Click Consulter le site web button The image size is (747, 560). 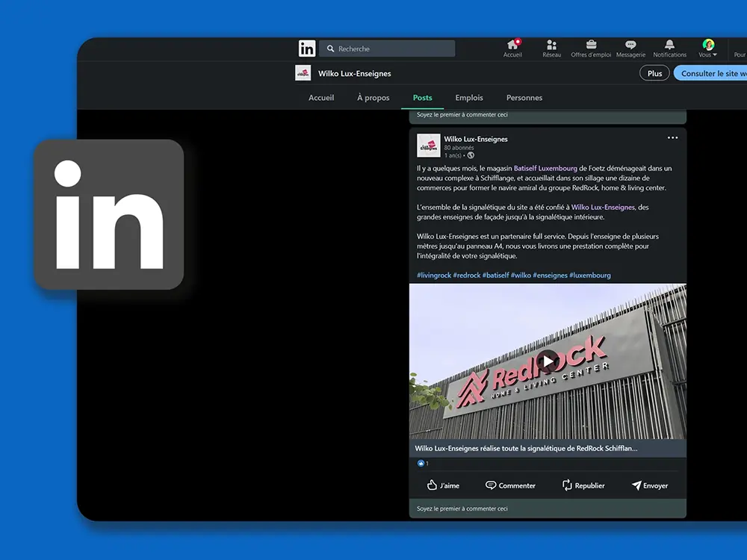coord(711,73)
